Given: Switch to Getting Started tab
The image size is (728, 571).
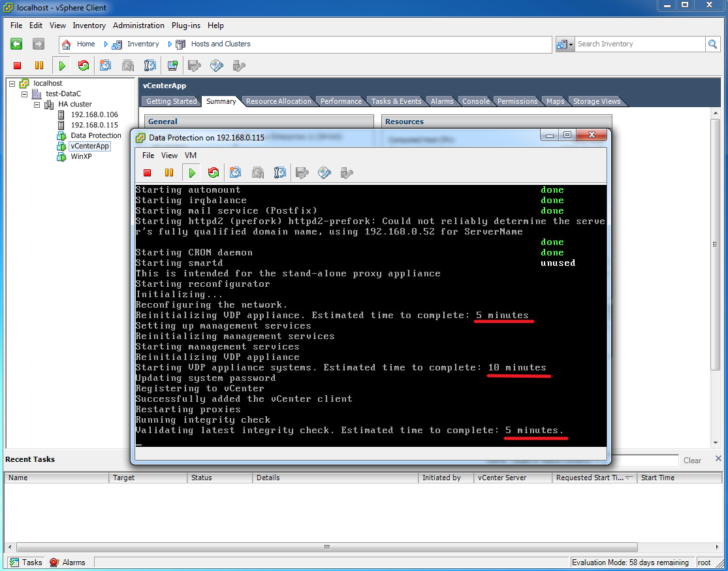Looking at the screenshot, I should point(171,101).
